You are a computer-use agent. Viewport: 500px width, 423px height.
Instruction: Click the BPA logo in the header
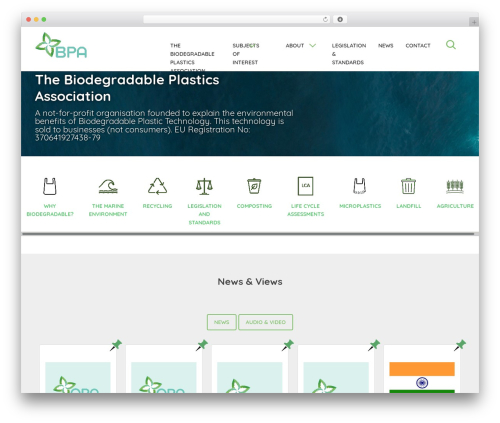point(61,45)
